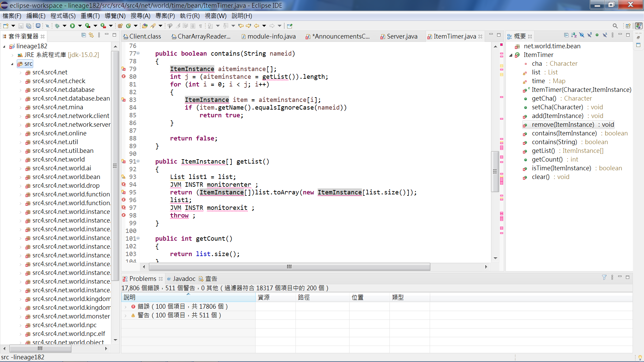
Task: Open the 編輯(E) menu
Action: coord(36,16)
